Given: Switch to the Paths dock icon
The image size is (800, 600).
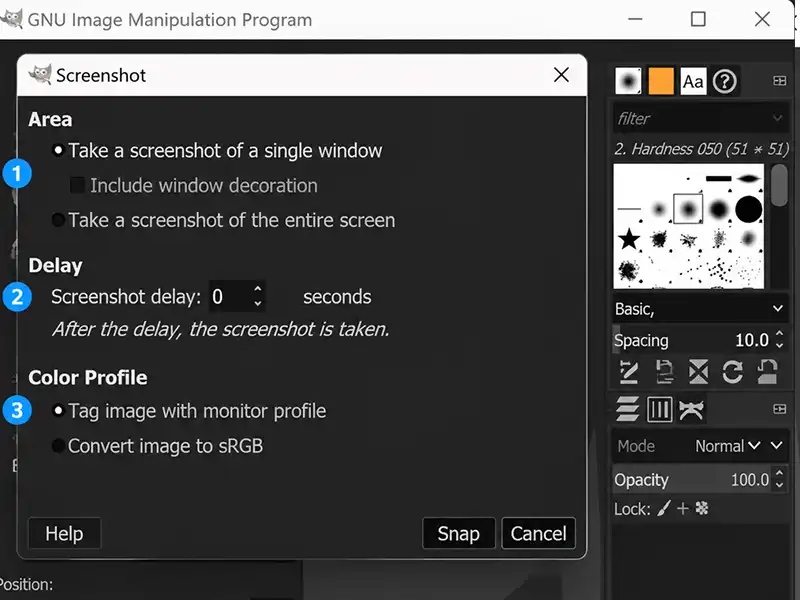Looking at the screenshot, I should (691, 409).
